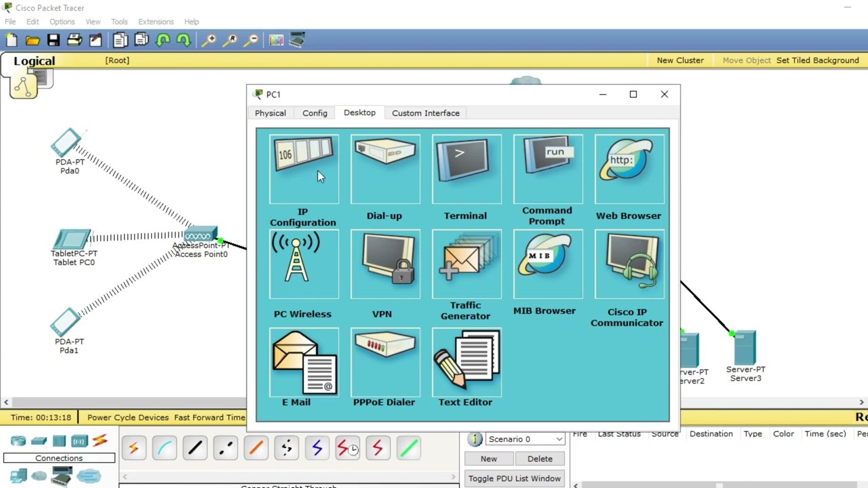
Task: Select the Server3 device
Action: coord(745,348)
